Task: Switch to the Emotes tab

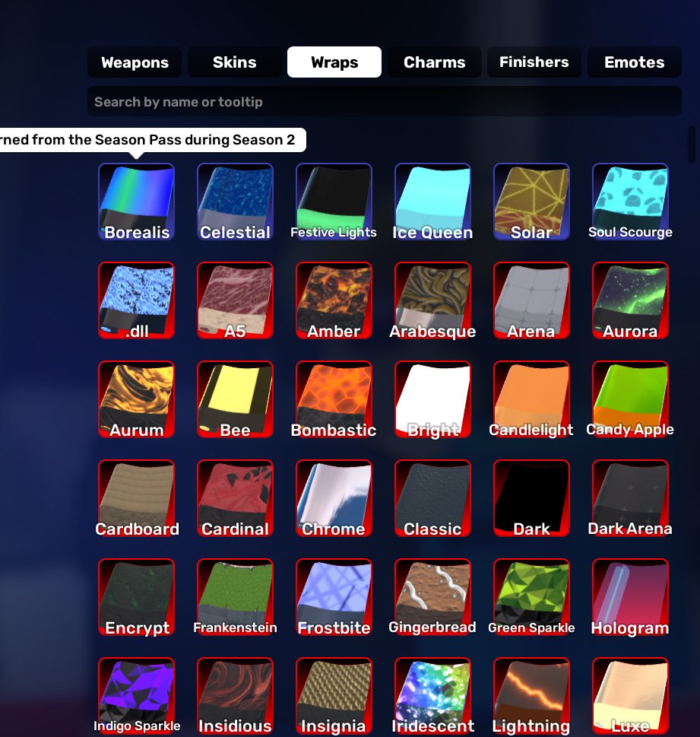Action: pyautogui.click(x=634, y=62)
